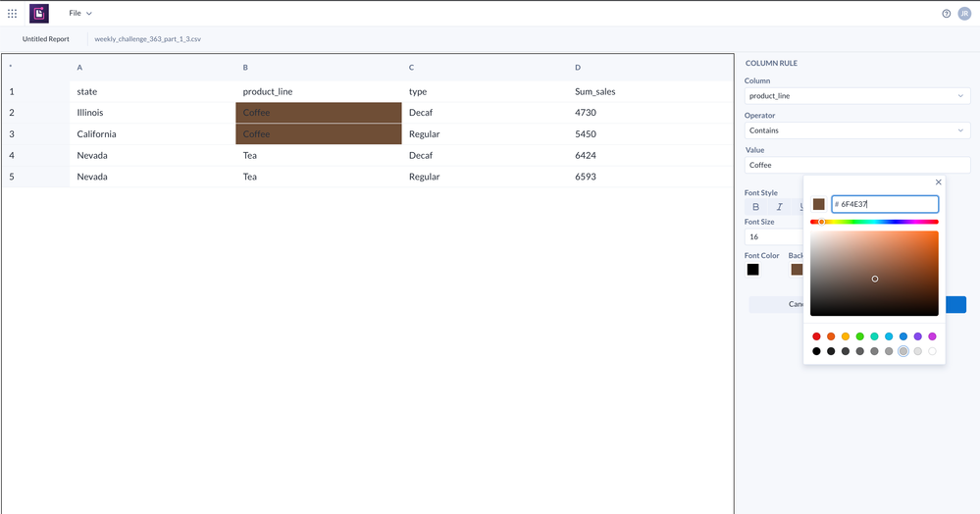The width and height of the screenshot is (980, 514).
Task: Choose the green preset color
Action: coord(860,336)
